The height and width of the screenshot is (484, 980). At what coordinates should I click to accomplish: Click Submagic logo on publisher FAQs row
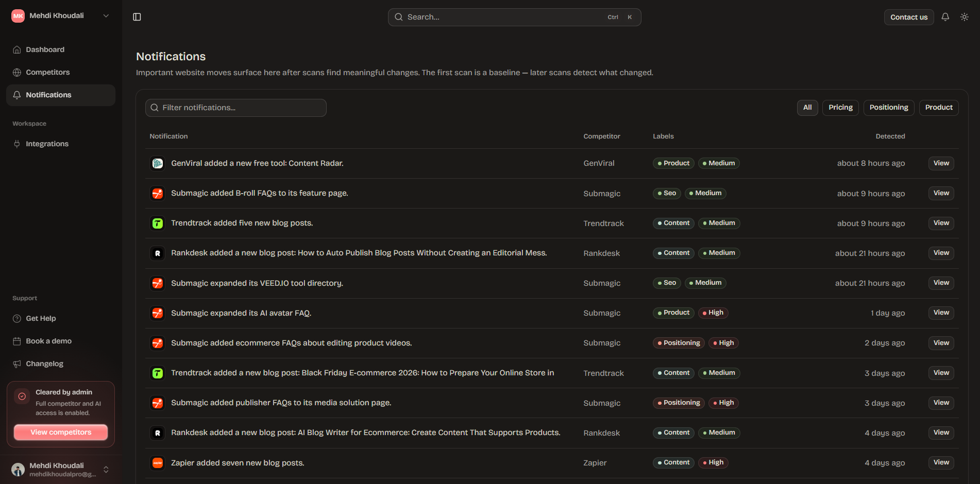pyautogui.click(x=158, y=403)
